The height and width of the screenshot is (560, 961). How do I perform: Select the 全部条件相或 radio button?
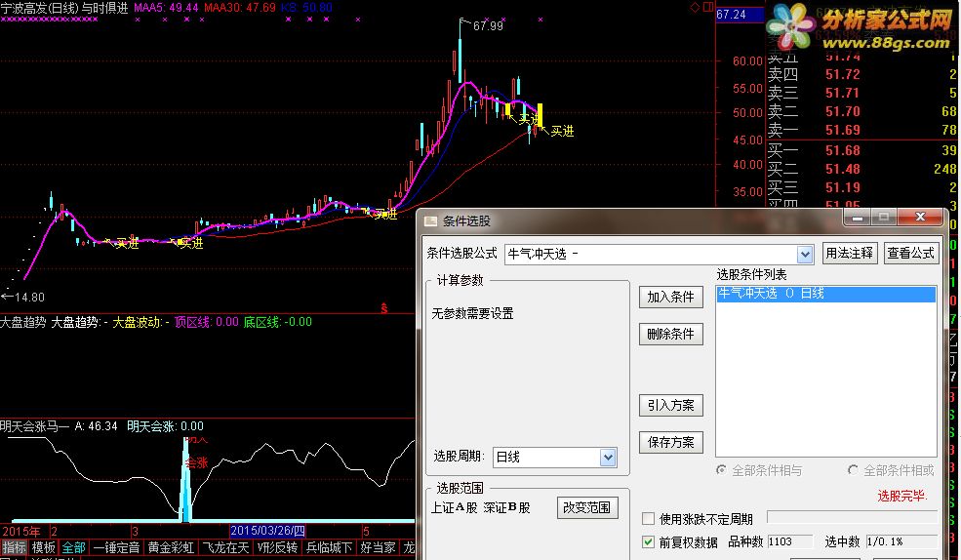pyautogui.click(x=853, y=470)
